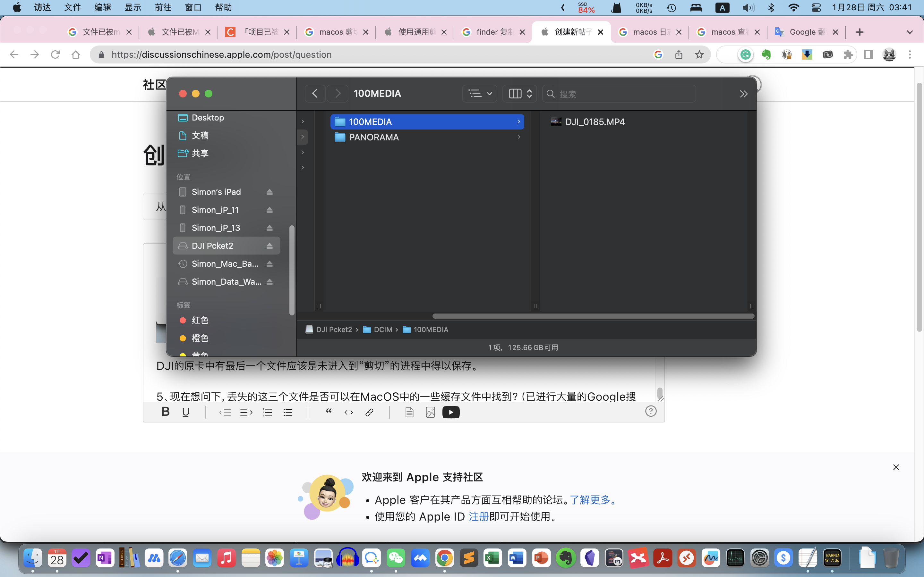Click the numbered list icon in editor

(267, 412)
